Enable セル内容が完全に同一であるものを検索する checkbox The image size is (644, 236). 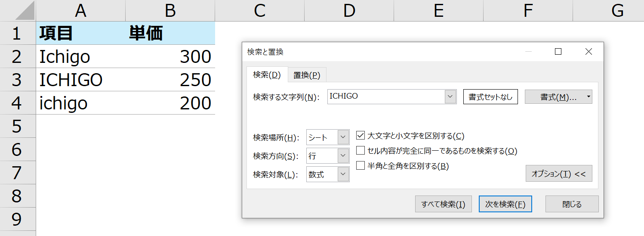coord(361,150)
